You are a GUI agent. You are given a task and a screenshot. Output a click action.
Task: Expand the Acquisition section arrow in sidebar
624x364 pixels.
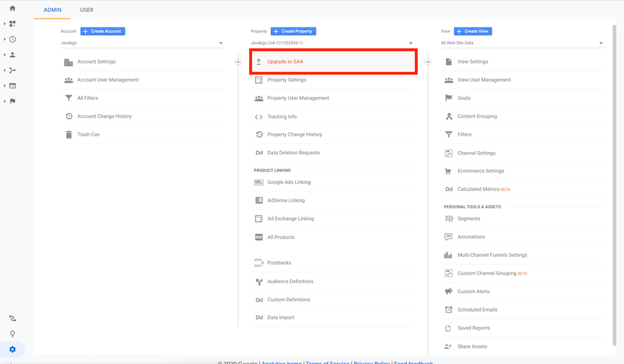pos(5,70)
